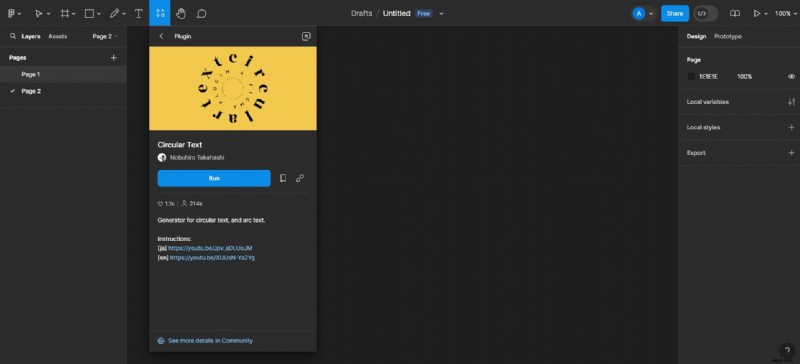Viewport: 800px width, 364px height.
Task: Collapse the Page 2 pages selector
Action: click(105, 36)
